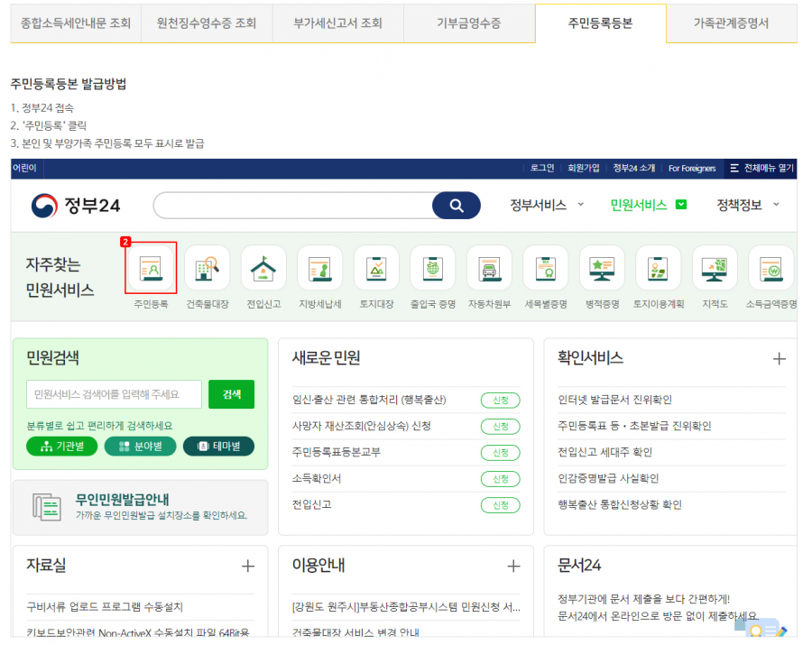Open the 건축물대장 service icon
The image size is (812, 645).
coord(208,268)
